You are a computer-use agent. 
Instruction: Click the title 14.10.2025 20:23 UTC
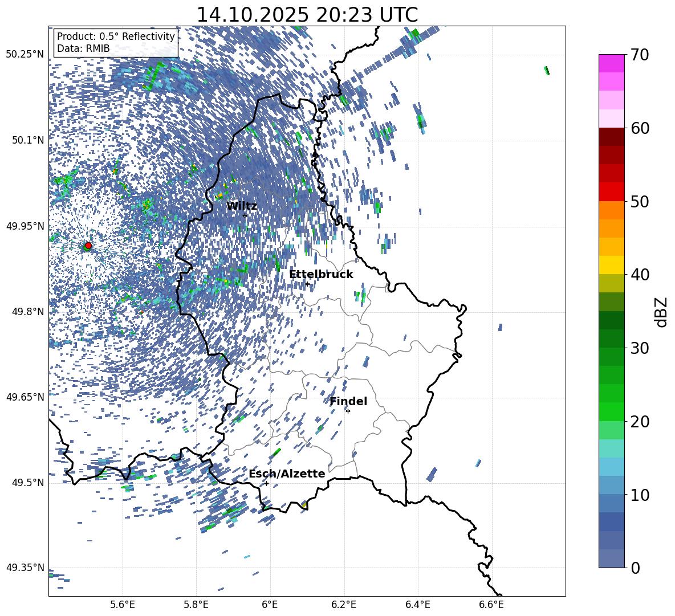(x=307, y=15)
